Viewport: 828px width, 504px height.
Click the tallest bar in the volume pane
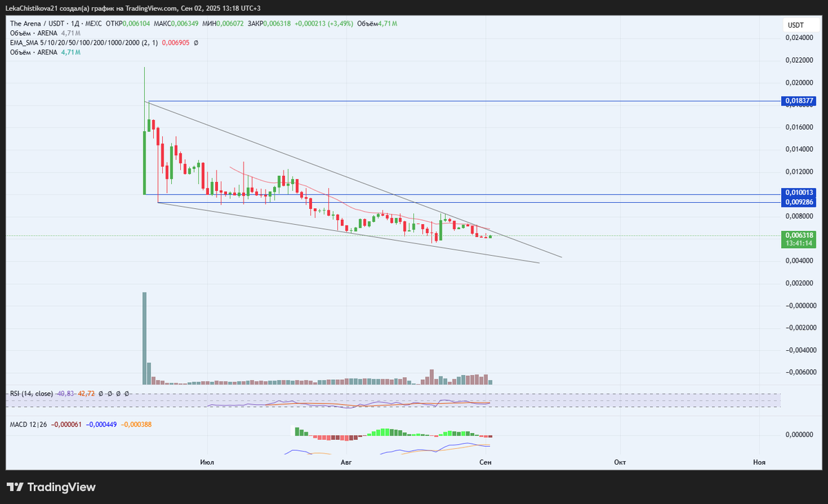pyautogui.click(x=144, y=338)
